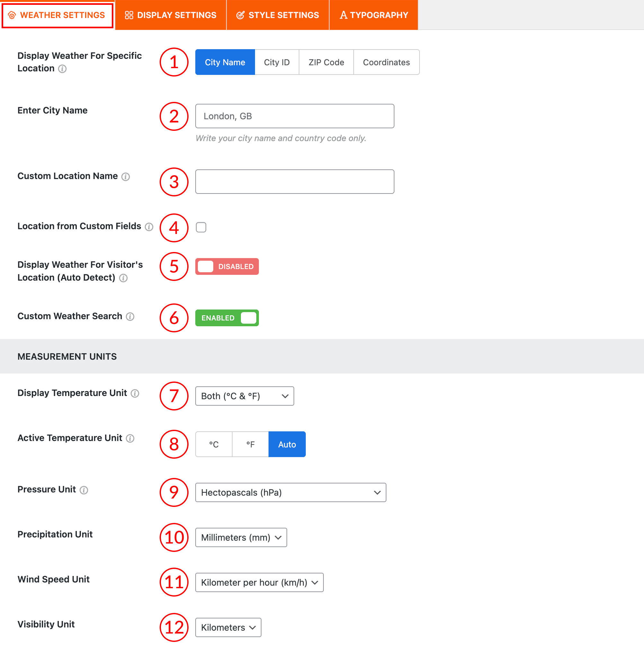Viewport: 644px width, 648px height.
Task: Switch to the Display Settings tab
Action: click(171, 15)
